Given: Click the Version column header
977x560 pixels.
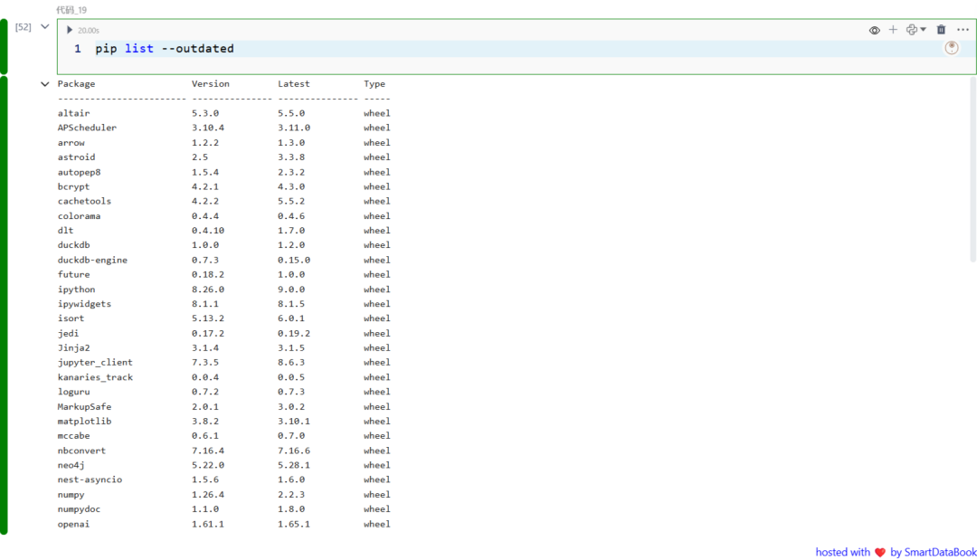Looking at the screenshot, I should [211, 83].
